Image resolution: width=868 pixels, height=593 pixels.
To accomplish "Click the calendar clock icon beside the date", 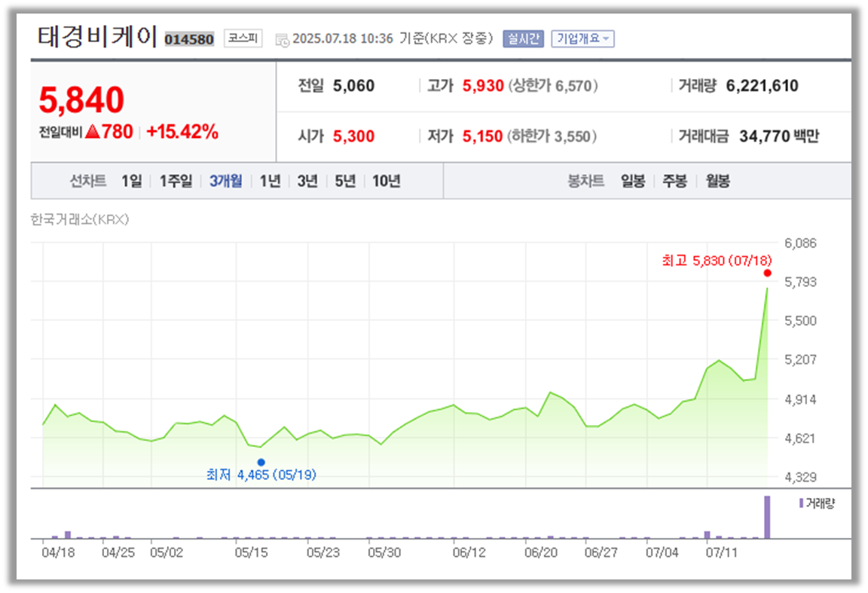I will point(283,40).
